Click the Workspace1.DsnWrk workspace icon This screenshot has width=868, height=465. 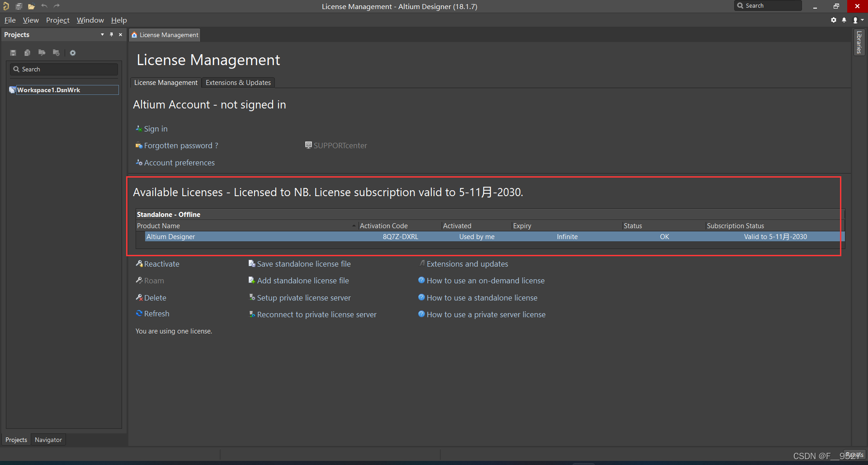coord(13,90)
